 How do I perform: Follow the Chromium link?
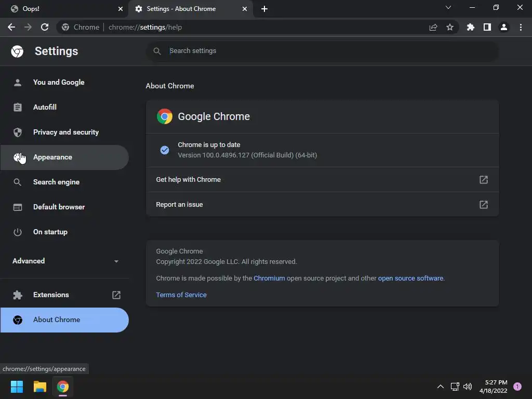pos(269,278)
